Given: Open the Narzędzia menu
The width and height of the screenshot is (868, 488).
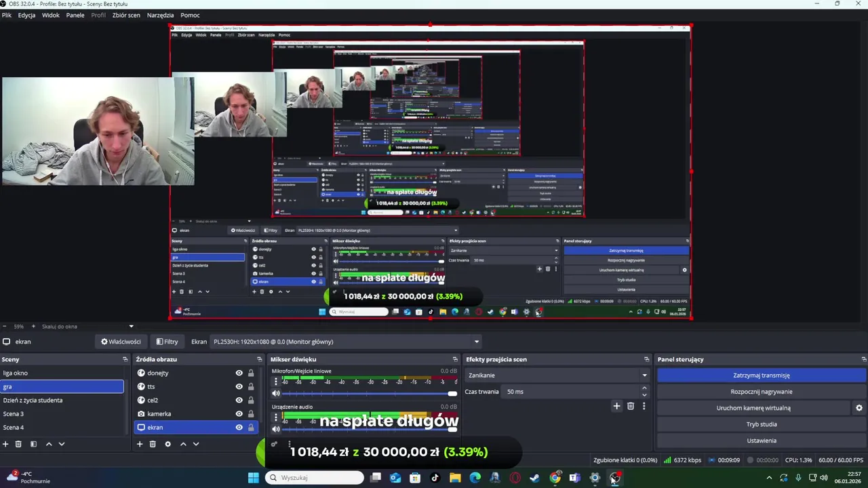Looking at the screenshot, I should click(x=160, y=15).
